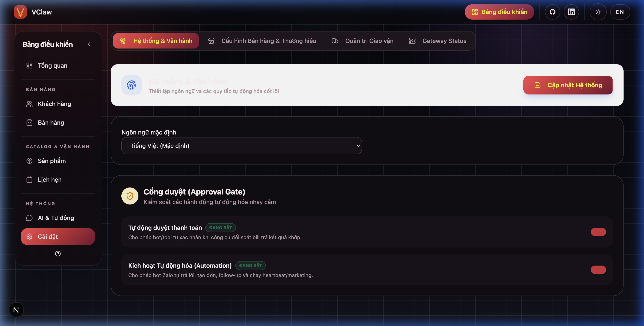Open Sản phẩm in the sidebar
Screen dimensions: 644x326
pos(58,161)
